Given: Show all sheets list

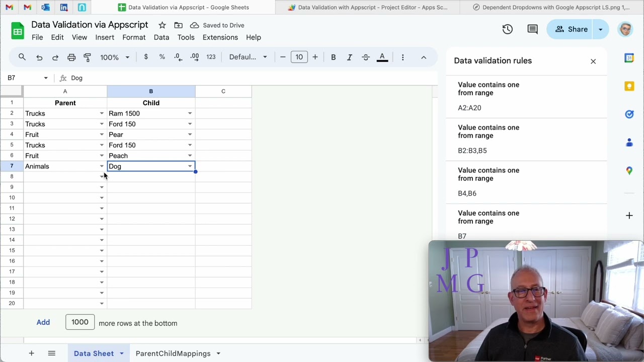Looking at the screenshot, I should [51, 353].
